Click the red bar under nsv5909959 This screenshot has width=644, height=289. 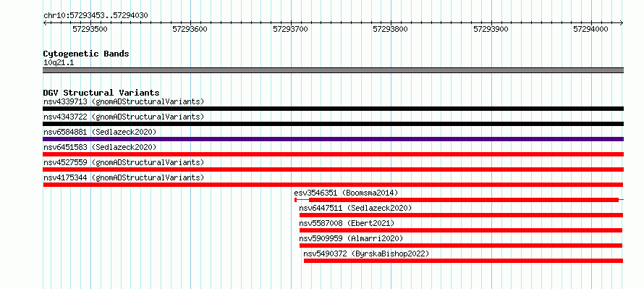click(461, 246)
